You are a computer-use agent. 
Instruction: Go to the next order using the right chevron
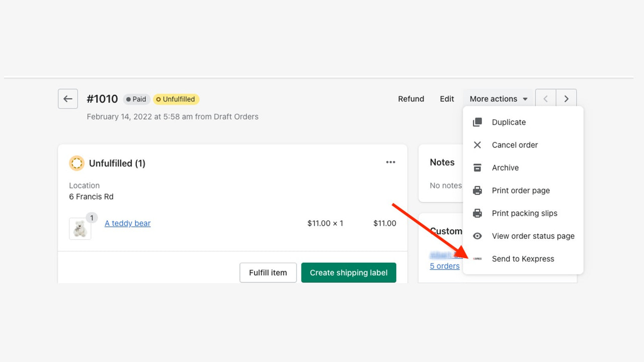566,98
